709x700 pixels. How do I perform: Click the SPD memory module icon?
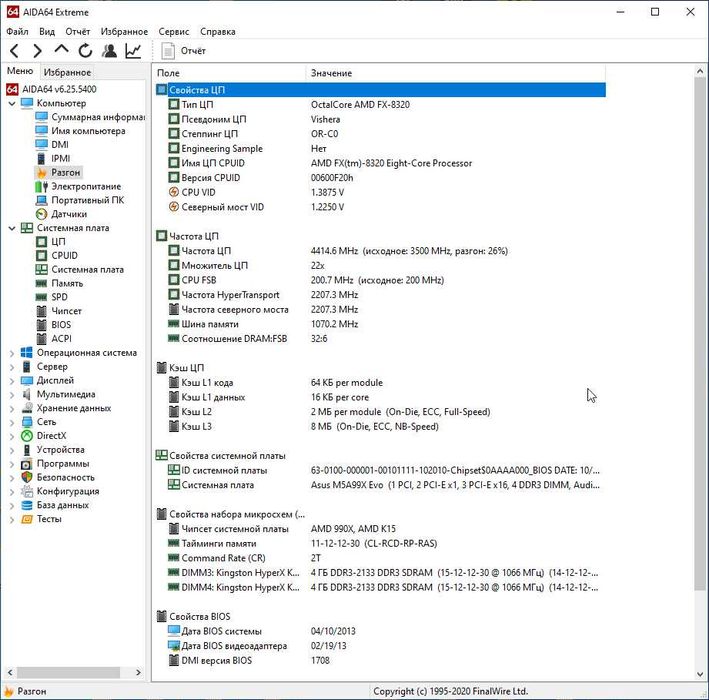coord(42,297)
